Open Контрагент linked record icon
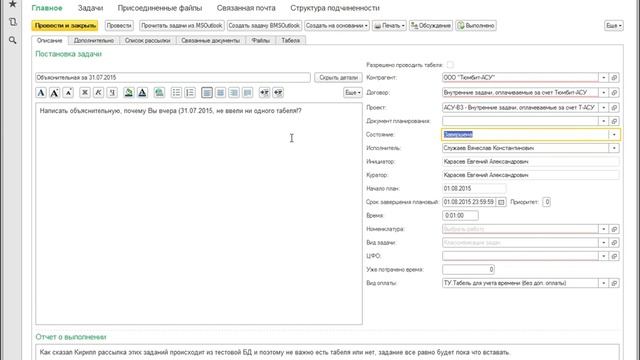 pos(614,78)
